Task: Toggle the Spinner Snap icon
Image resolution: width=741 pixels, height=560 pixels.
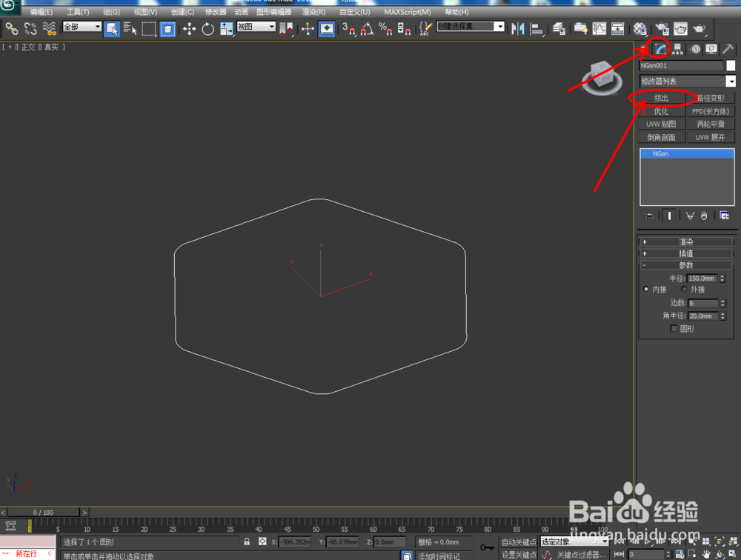Action: [404, 29]
